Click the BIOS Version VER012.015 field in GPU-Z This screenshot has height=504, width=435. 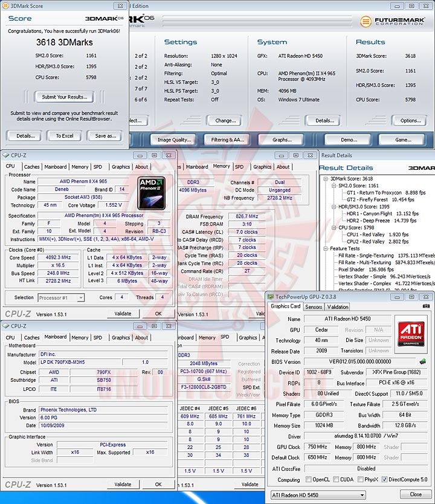coord(360,361)
